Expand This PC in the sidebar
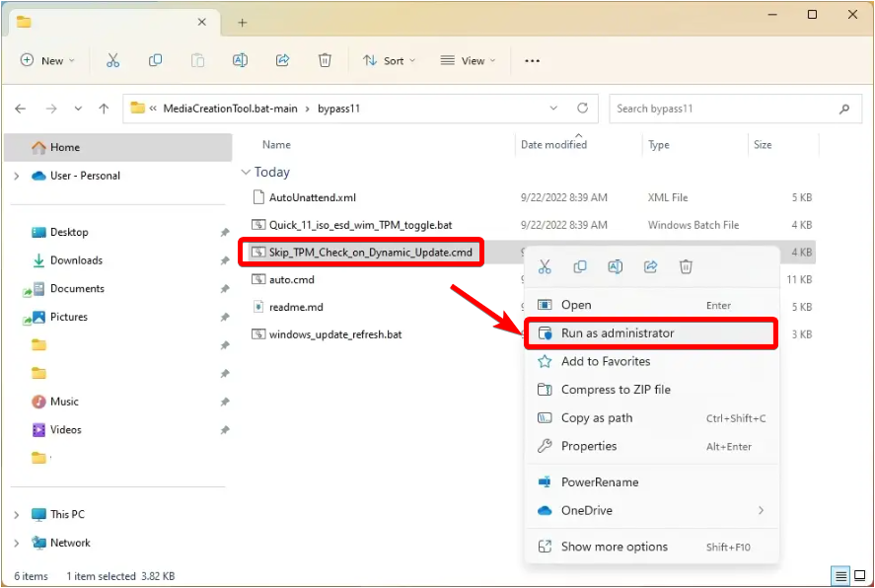 [x=18, y=514]
